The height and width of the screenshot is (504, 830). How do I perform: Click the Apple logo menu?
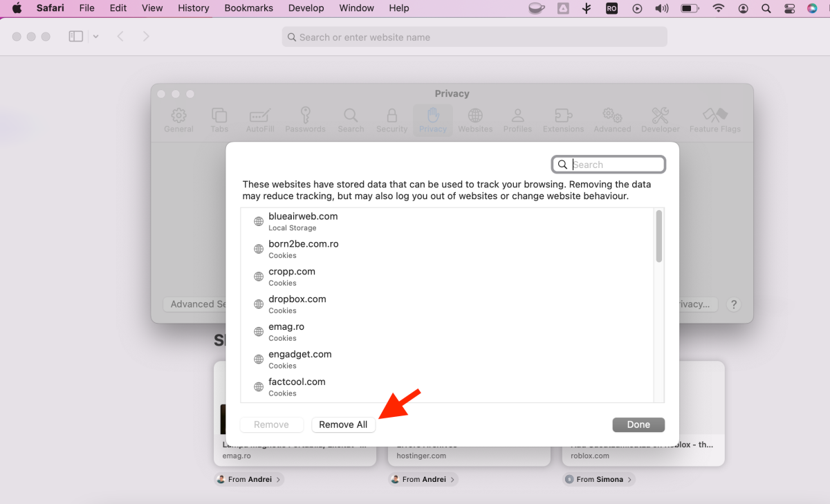17,8
